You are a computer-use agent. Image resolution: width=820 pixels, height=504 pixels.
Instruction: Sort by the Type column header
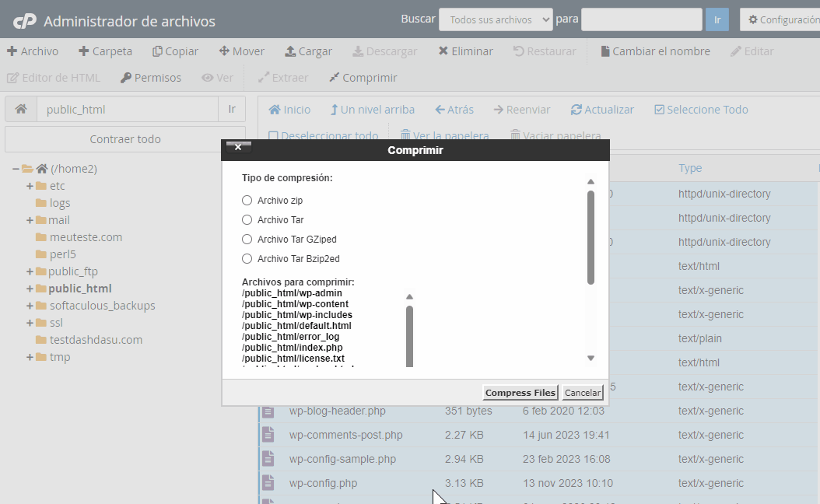[x=690, y=168]
